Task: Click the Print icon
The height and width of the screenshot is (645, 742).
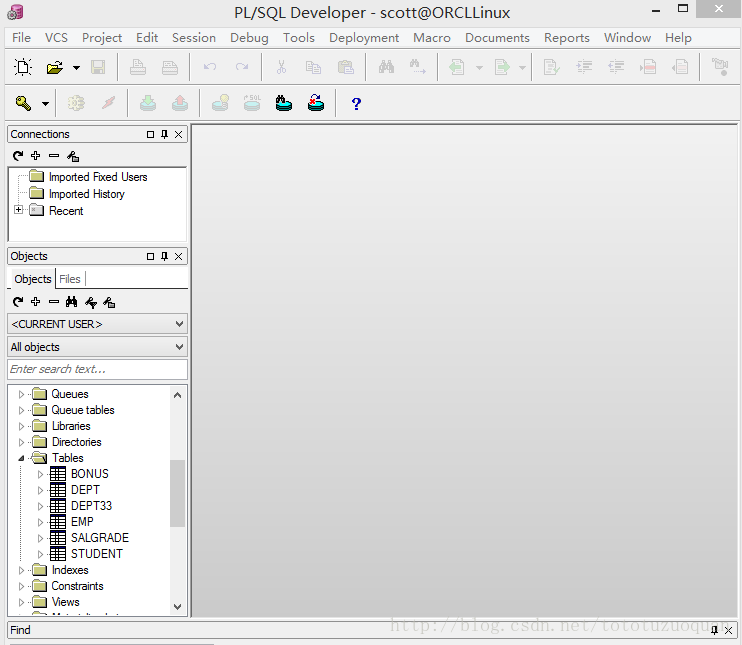Action: click(x=138, y=68)
